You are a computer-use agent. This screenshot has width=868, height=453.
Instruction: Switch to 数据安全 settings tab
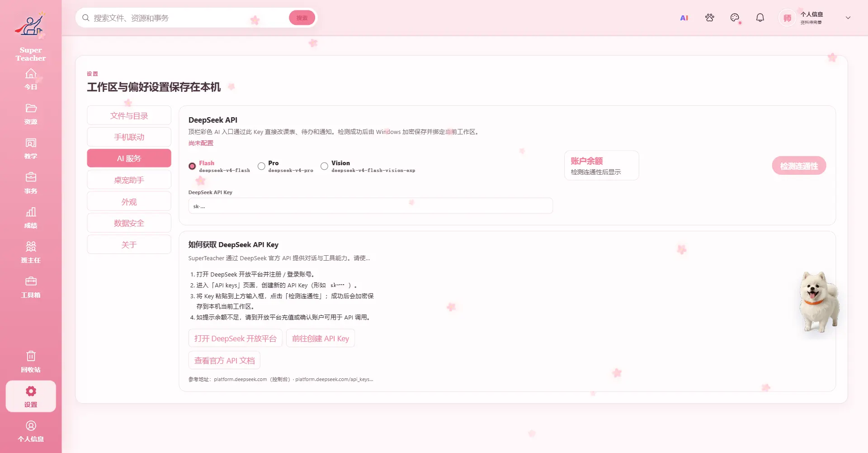pyautogui.click(x=129, y=223)
